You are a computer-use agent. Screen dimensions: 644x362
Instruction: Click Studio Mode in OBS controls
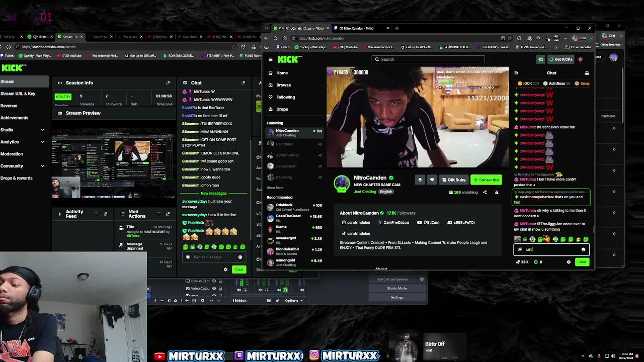point(397,288)
